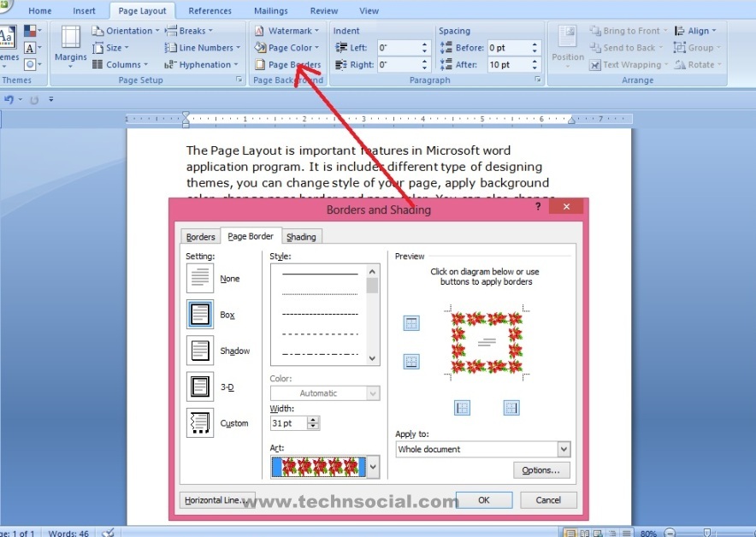The width and height of the screenshot is (756, 537).
Task: Open the border Color dropdown
Action: 371,392
